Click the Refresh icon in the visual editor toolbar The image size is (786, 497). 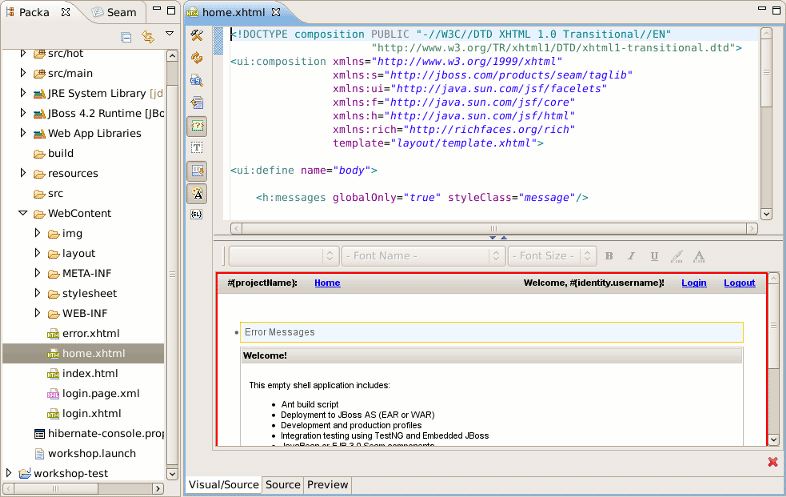pos(197,58)
